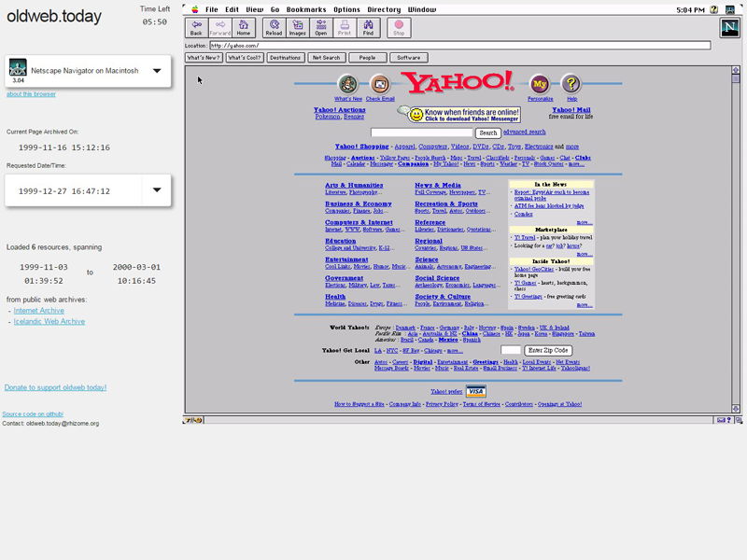Click the What's New Yahoo icon

coord(348,84)
